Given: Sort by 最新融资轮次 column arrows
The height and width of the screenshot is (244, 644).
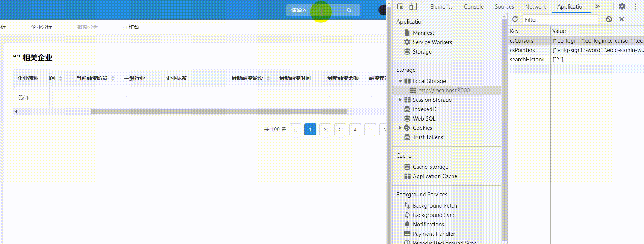Looking at the screenshot, I should (x=268, y=78).
